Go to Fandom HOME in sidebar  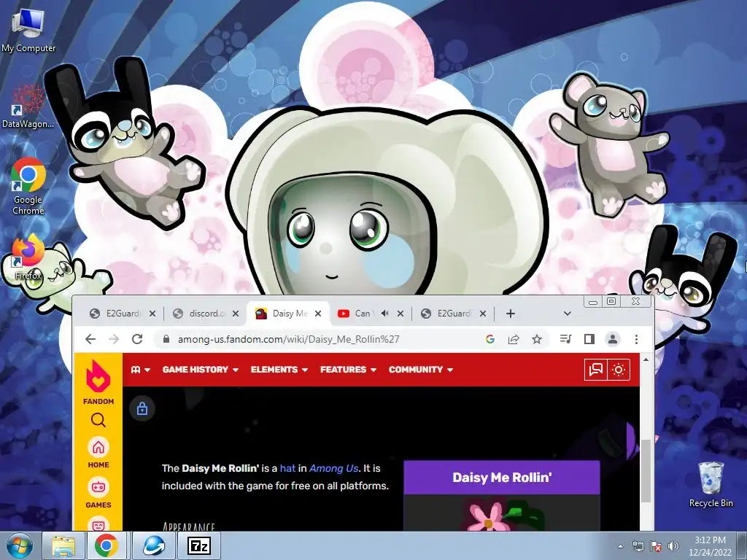pyautogui.click(x=98, y=452)
